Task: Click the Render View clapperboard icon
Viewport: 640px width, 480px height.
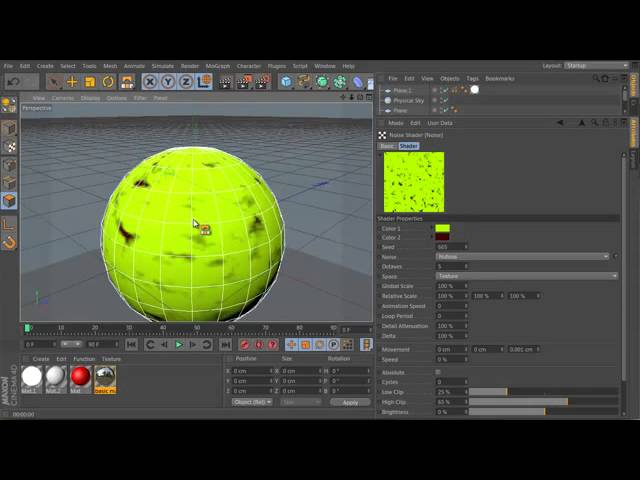Action: click(225, 82)
